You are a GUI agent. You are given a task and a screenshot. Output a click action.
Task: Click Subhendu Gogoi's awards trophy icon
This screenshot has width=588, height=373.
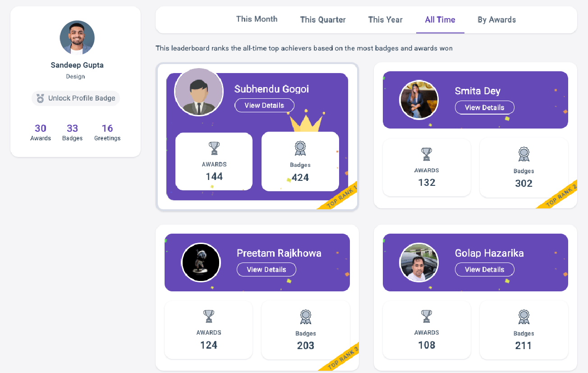click(214, 148)
